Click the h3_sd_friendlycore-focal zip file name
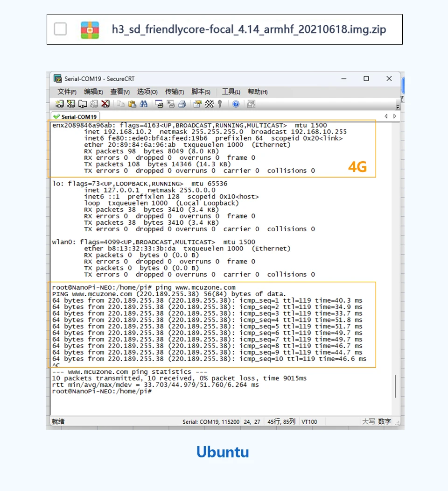 [249, 29]
